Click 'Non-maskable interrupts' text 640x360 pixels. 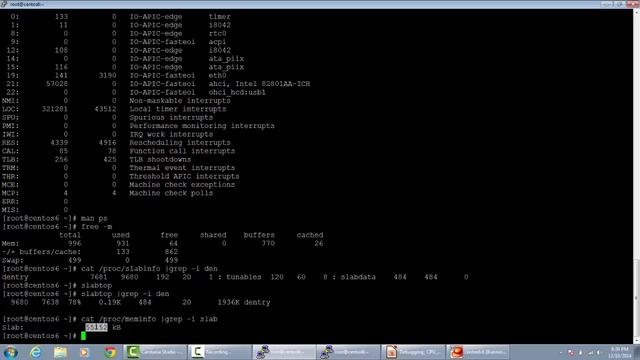180,101
